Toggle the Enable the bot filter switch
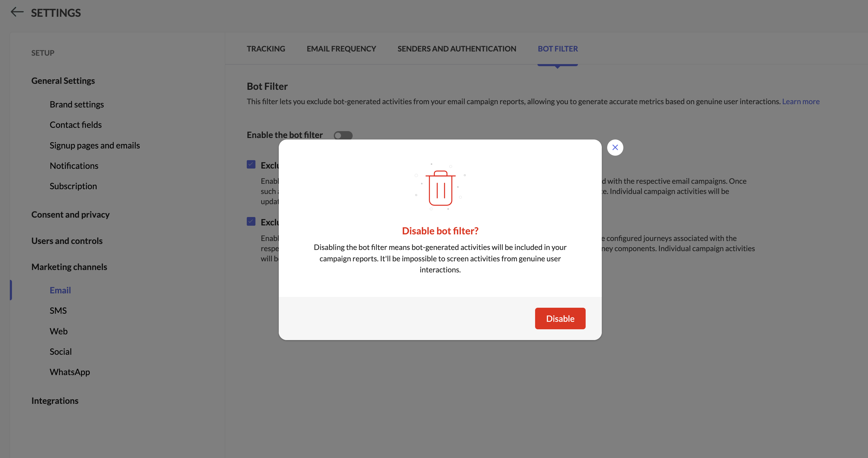Viewport: 868px width, 458px height. (x=343, y=135)
